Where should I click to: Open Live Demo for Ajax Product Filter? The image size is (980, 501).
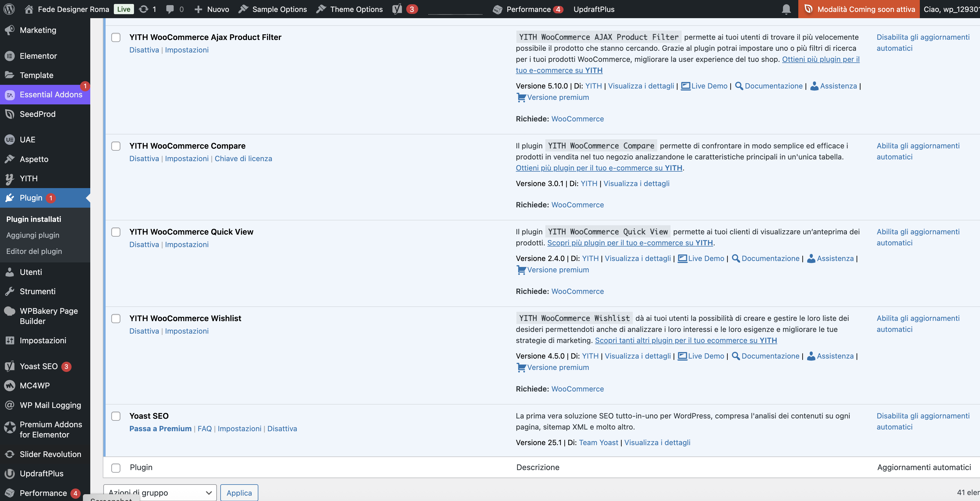tap(704, 86)
